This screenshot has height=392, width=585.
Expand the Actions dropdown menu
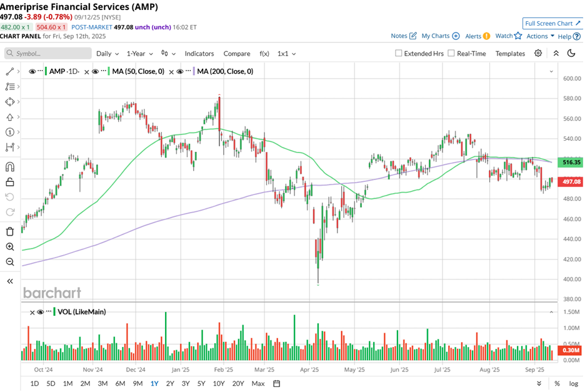coord(540,36)
